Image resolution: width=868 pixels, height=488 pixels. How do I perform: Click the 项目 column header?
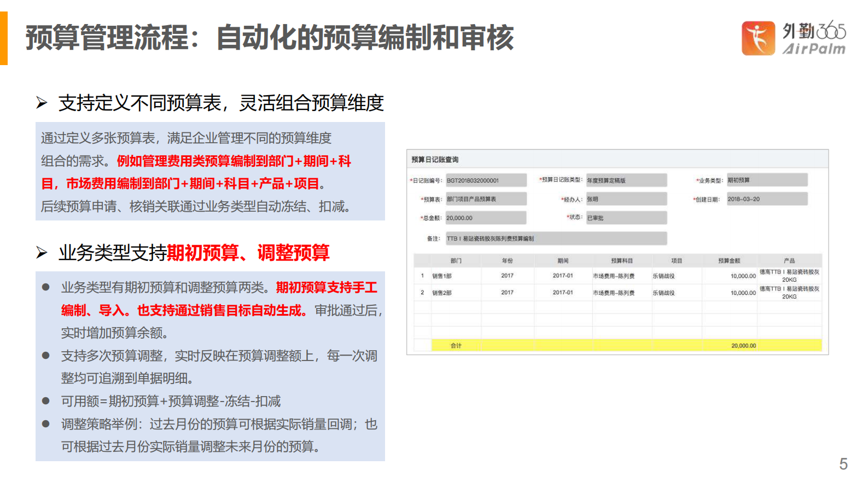[677, 260]
